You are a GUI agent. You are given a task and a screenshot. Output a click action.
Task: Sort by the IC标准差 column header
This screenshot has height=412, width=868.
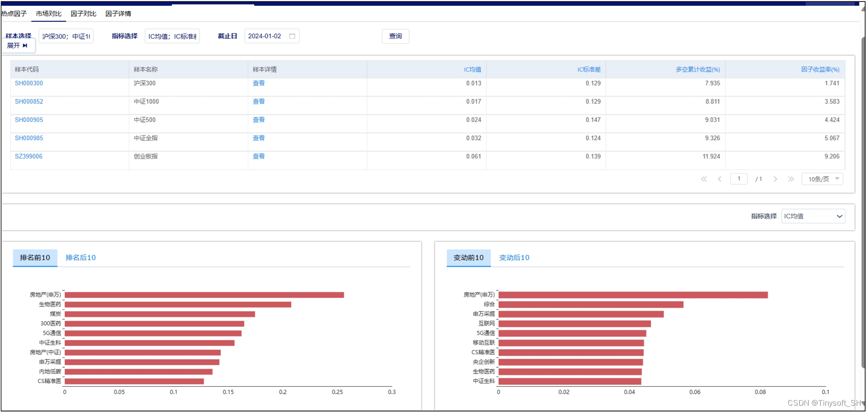pos(589,70)
